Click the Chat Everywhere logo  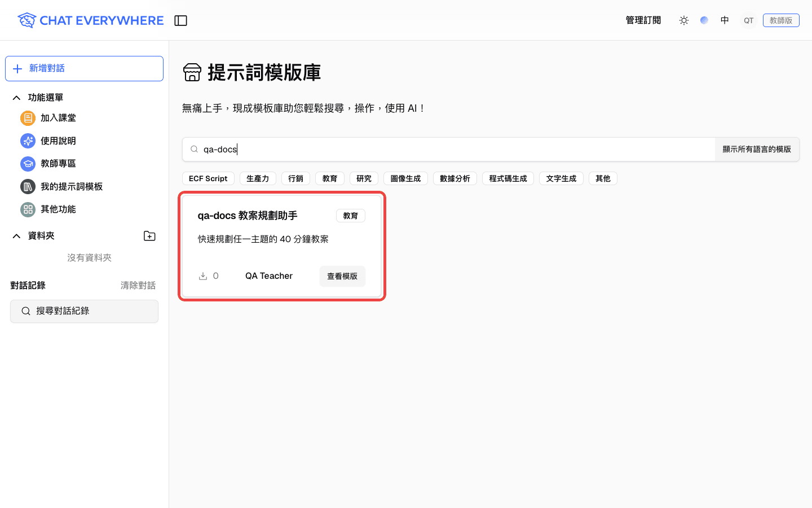point(90,20)
